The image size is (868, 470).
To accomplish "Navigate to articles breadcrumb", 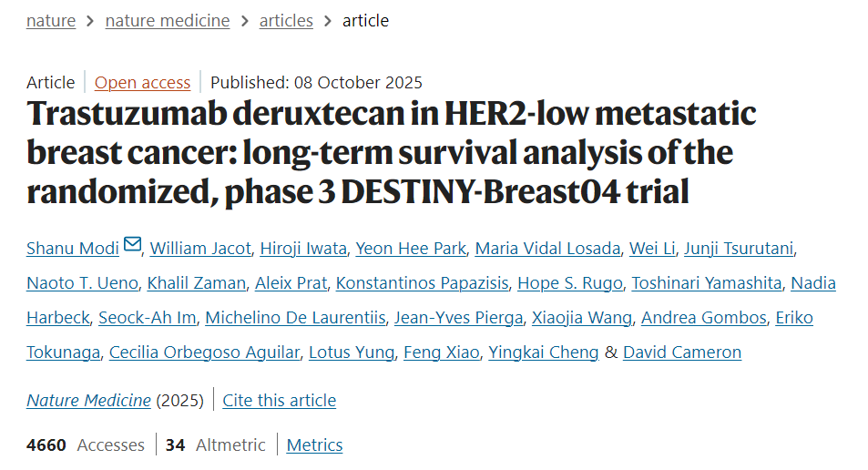I will click(286, 20).
